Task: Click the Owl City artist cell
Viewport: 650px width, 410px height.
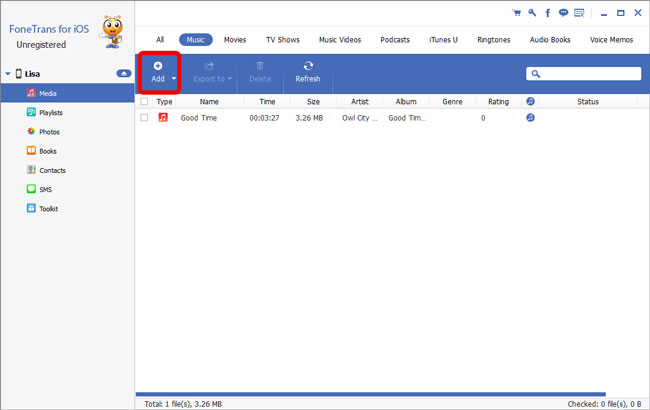Action: pyautogui.click(x=359, y=118)
